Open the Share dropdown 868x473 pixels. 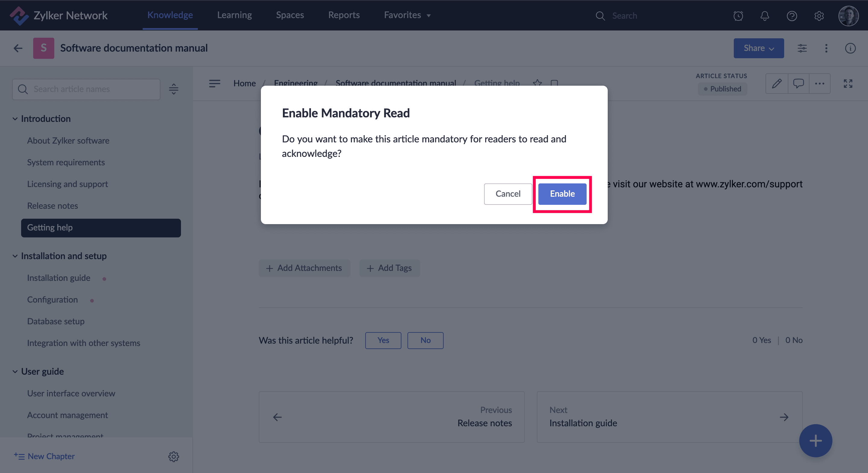click(759, 48)
